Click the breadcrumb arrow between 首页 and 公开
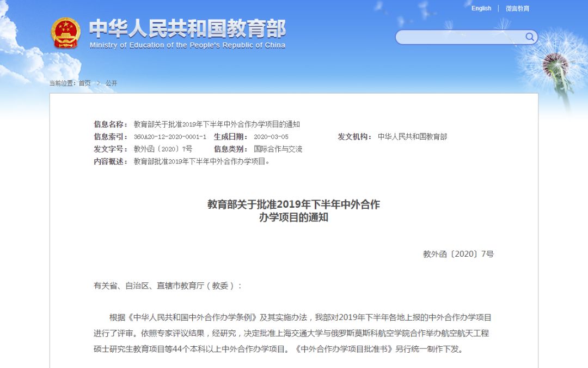Screen dimensions: 588x368 pos(99,83)
